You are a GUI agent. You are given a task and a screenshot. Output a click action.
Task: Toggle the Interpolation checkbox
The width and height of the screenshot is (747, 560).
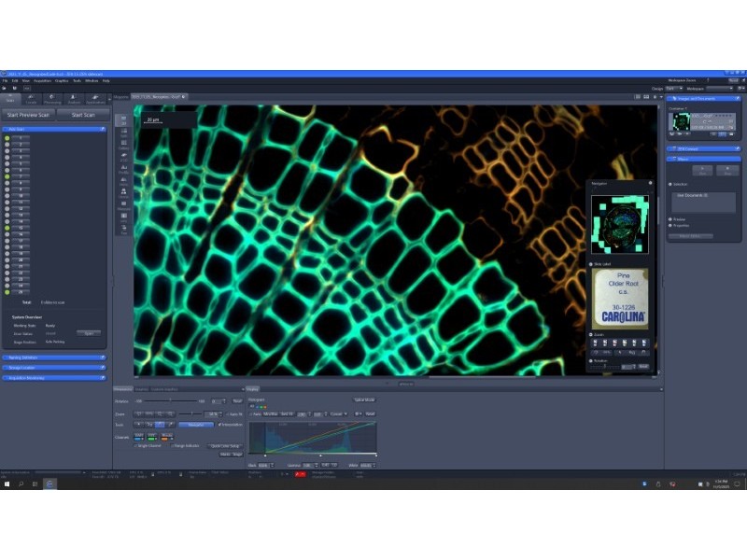(219, 425)
